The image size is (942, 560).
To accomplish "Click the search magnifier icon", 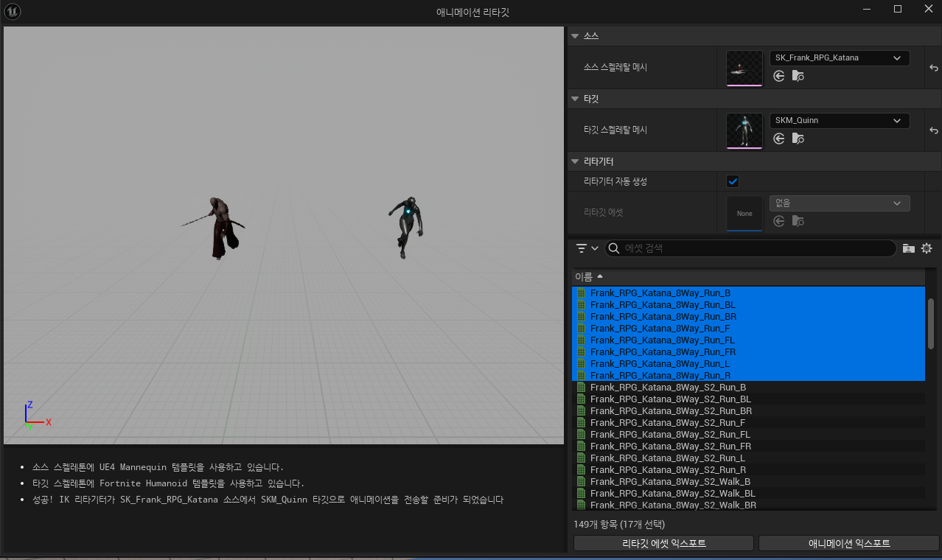I will point(613,248).
